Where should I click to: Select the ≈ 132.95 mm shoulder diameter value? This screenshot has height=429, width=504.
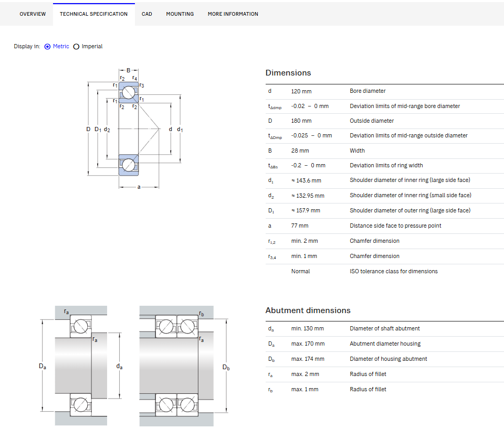pyautogui.click(x=308, y=196)
